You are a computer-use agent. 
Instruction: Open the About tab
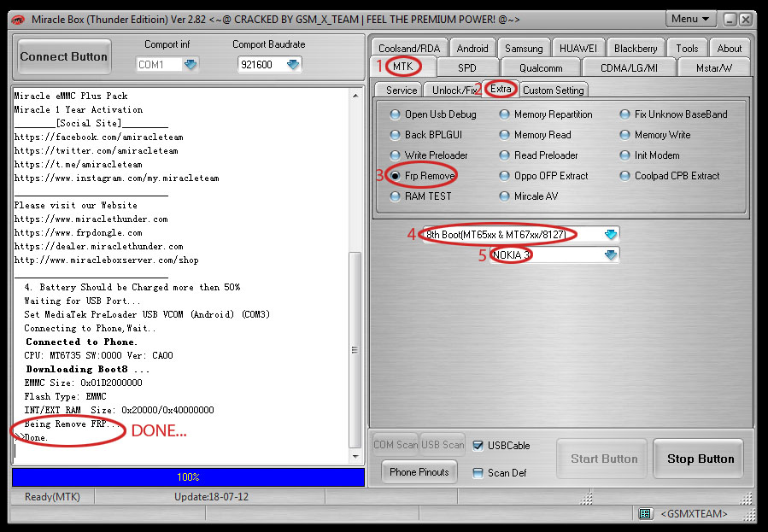[x=730, y=49]
